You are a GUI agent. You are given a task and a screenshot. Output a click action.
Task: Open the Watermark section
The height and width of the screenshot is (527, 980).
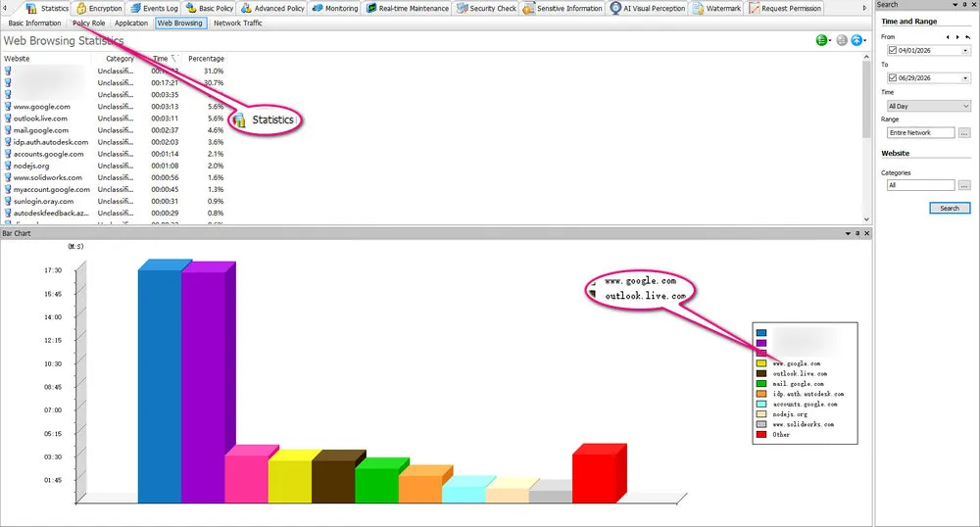(716, 8)
